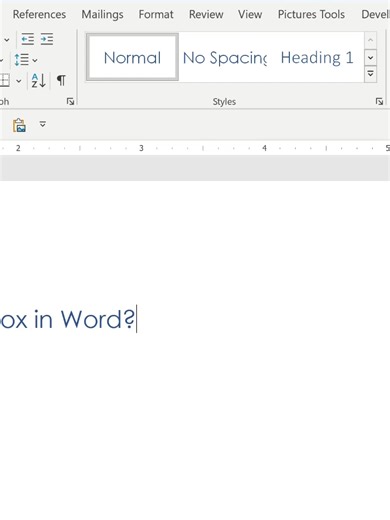This screenshot has height=520, width=390.
Task: Open the Pictures Tools tab
Action: 311,14
